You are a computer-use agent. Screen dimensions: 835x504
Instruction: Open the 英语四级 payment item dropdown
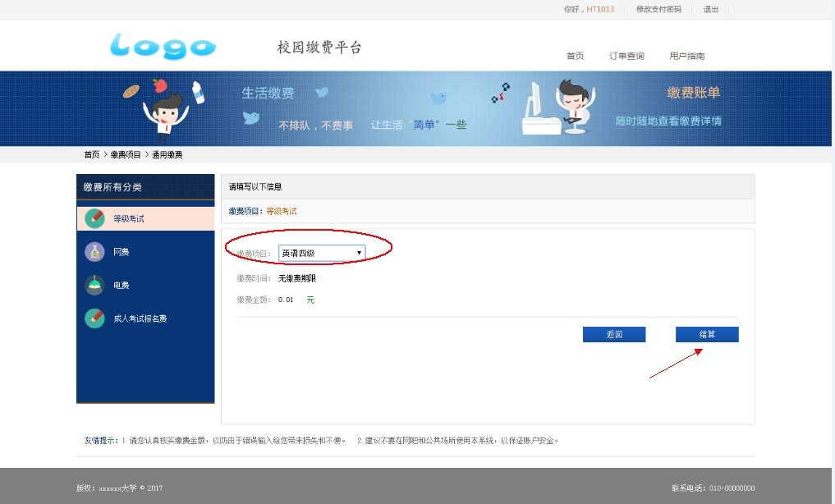click(x=322, y=253)
